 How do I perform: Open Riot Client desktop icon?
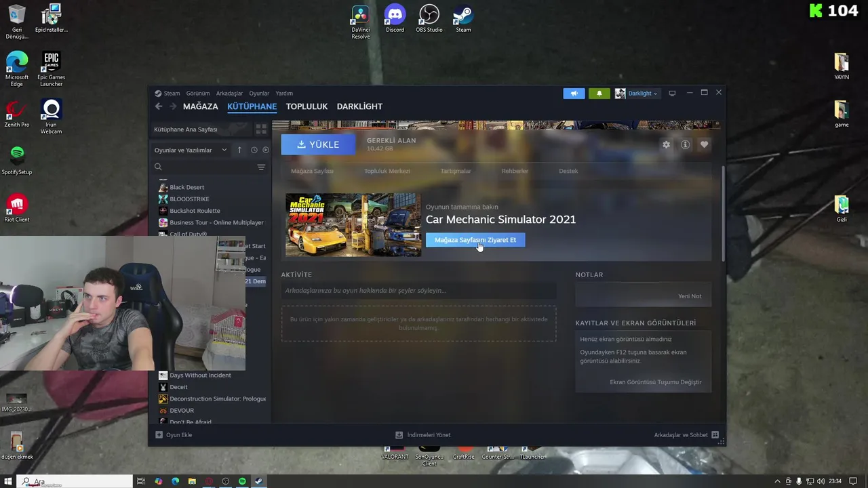click(x=17, y=208)
